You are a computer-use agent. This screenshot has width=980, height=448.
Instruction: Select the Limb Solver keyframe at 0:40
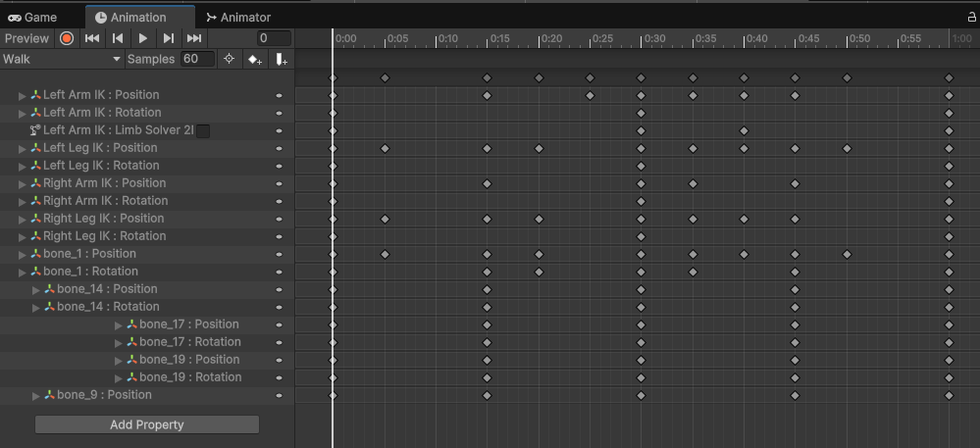point(744,131)
